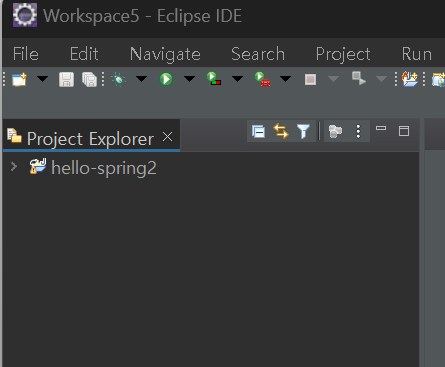Open the Project menu
Image resolution: width=445 pixels, height=367 pixels.
point(343,54)
